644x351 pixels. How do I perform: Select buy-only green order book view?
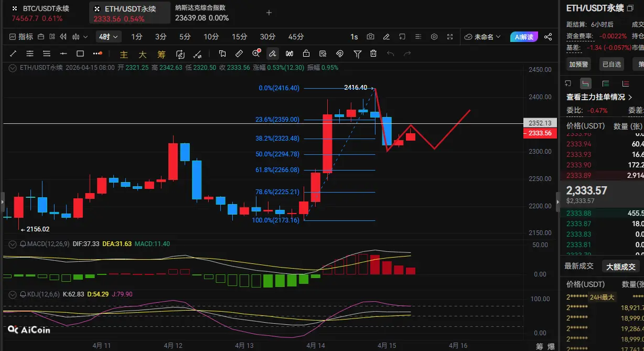(606, 83)
